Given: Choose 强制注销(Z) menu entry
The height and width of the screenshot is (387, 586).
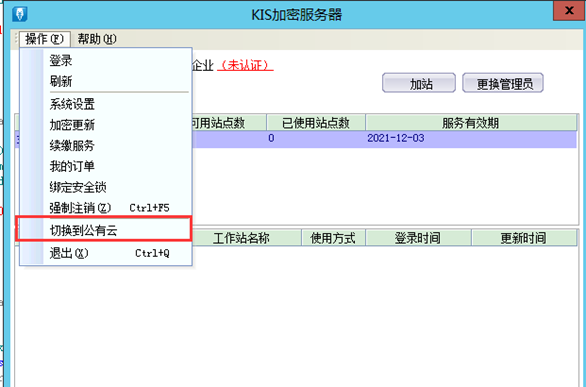Looking at the screenshot, I should tap(106, 208).
